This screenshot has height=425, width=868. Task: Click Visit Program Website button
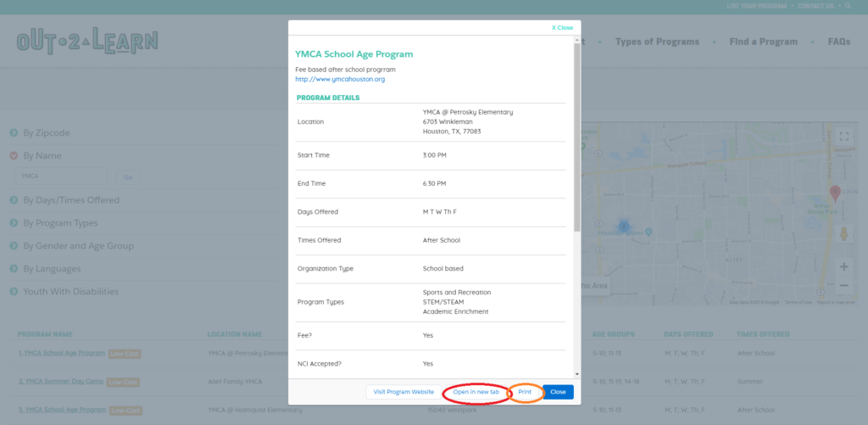click(403, 392)
